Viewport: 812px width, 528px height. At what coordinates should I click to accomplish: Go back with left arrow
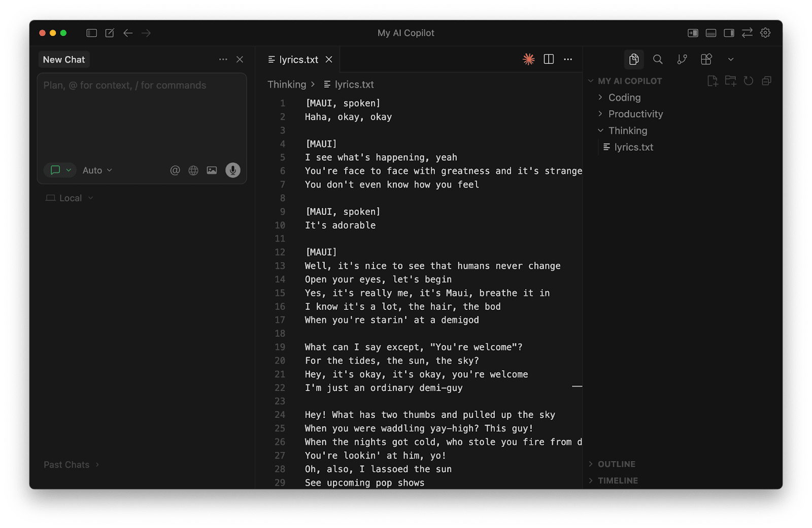click(128, 33)
